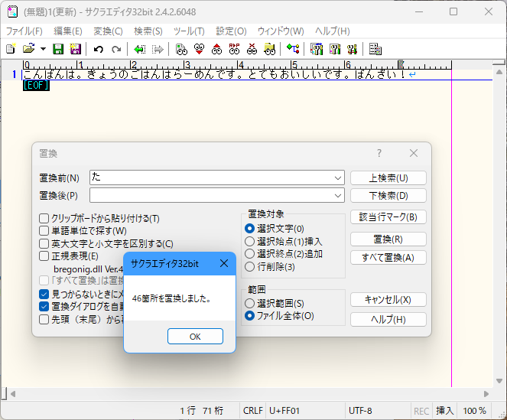Screen dimensions: 507x420
Task: Enable クリップボードから貼り付ける(T) checkbox
Action: [x=44, y=218]
